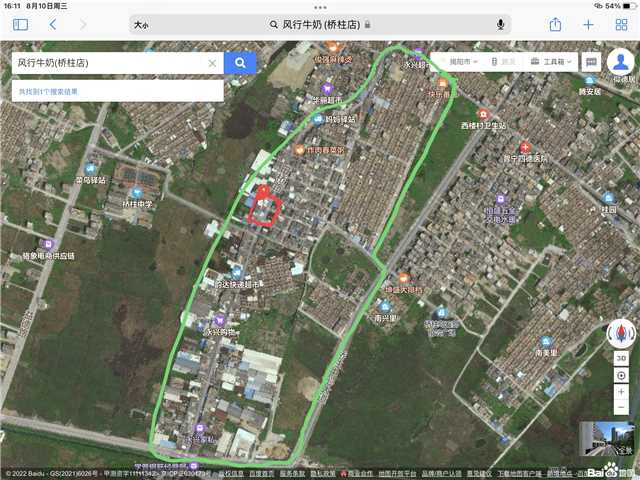Click the 共找到1个搜索结果 results link
Screen dimensions: 640x480
click(x=47, y=91)
